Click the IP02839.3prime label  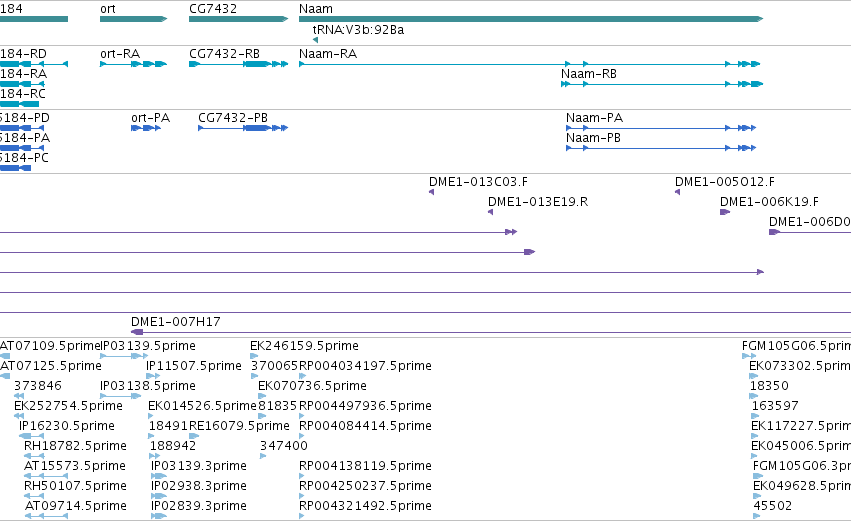click(199, 506)
